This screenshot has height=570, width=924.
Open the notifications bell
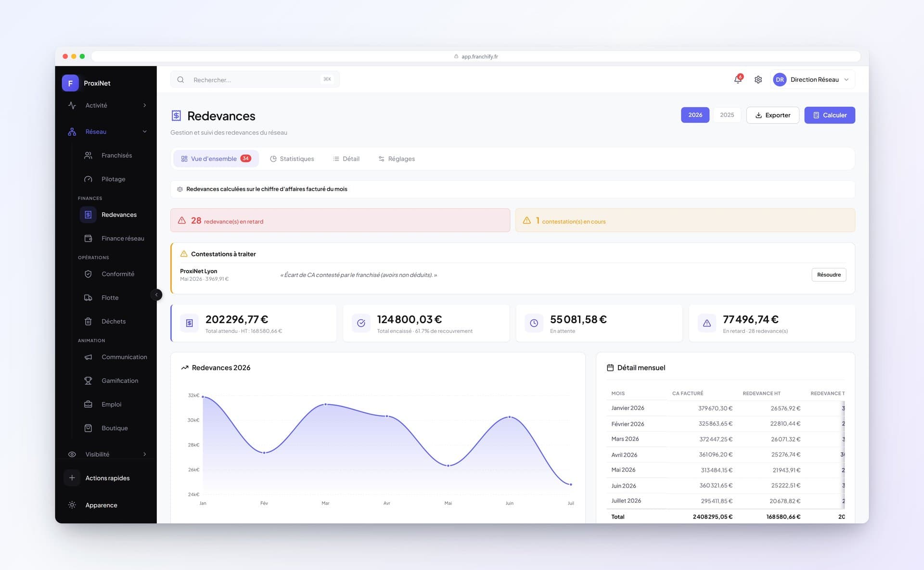coord(738,79)
